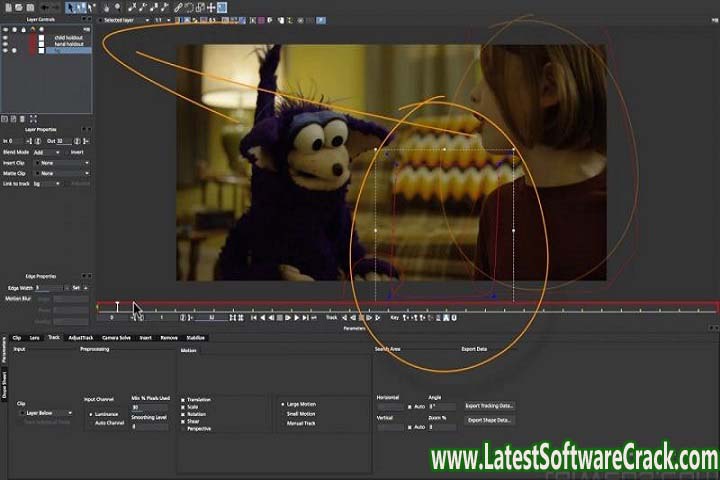Toggle visibility of hand holdout layer
Image resolution: width=720 pixels, height=480 pixels.
click(x=6, y=44)
